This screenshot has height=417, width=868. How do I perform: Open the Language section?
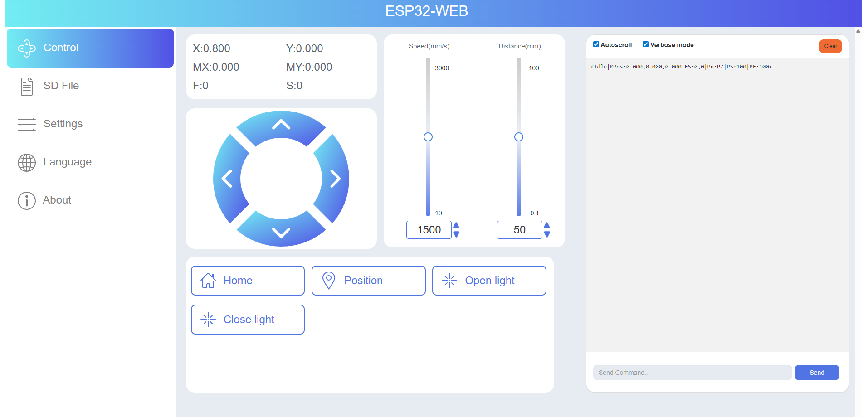click(90, 162)
